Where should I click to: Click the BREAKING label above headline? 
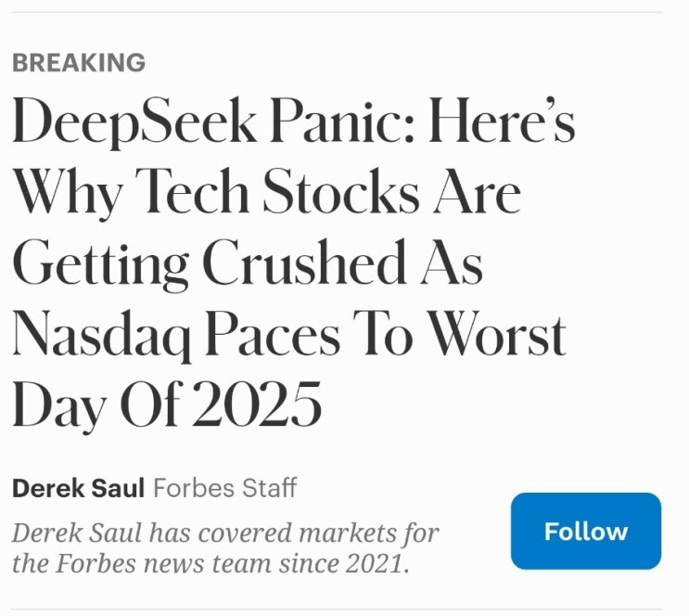(x=79, y=63)
